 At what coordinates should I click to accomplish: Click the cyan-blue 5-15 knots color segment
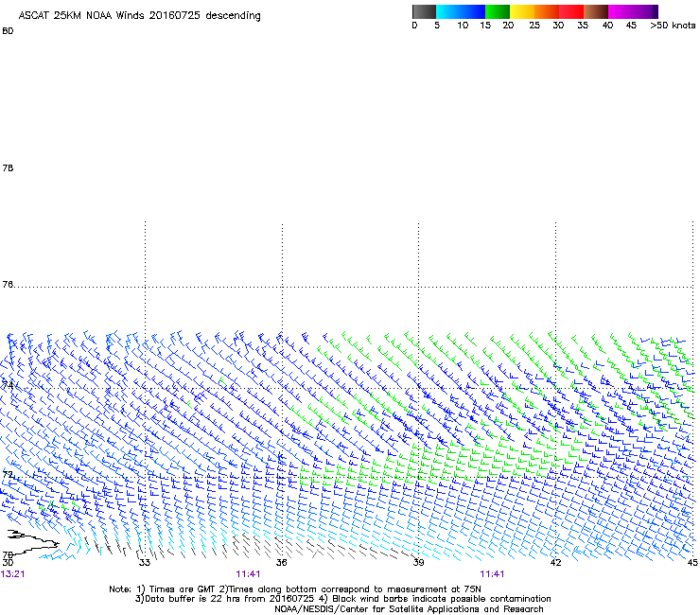(461, 11)
